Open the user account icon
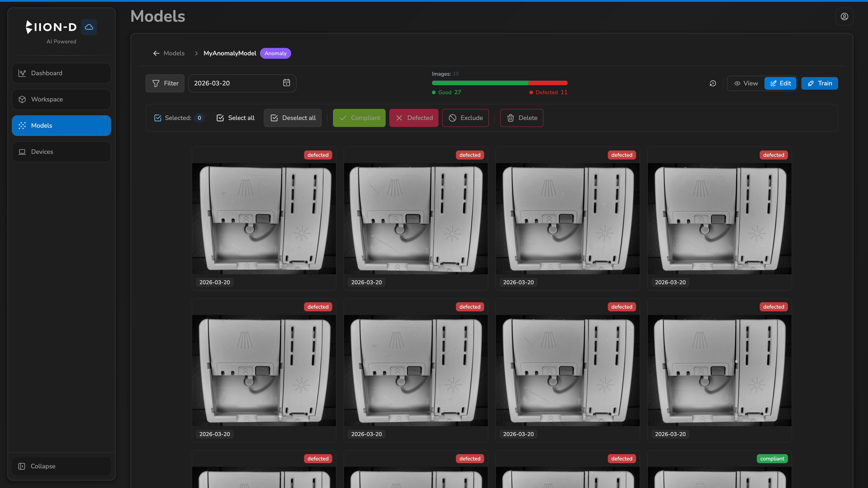Viewport: 868px width, 488px height. [x=844, y=16]
